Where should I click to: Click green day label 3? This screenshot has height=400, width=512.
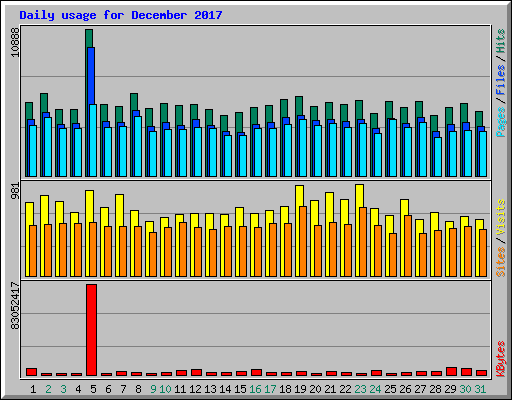[x=63, y=389]
